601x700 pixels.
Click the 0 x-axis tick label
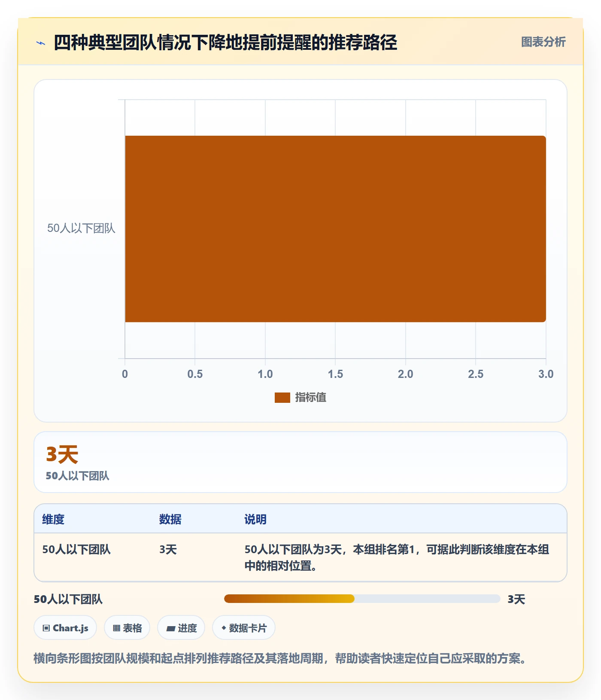pos(125,374)
